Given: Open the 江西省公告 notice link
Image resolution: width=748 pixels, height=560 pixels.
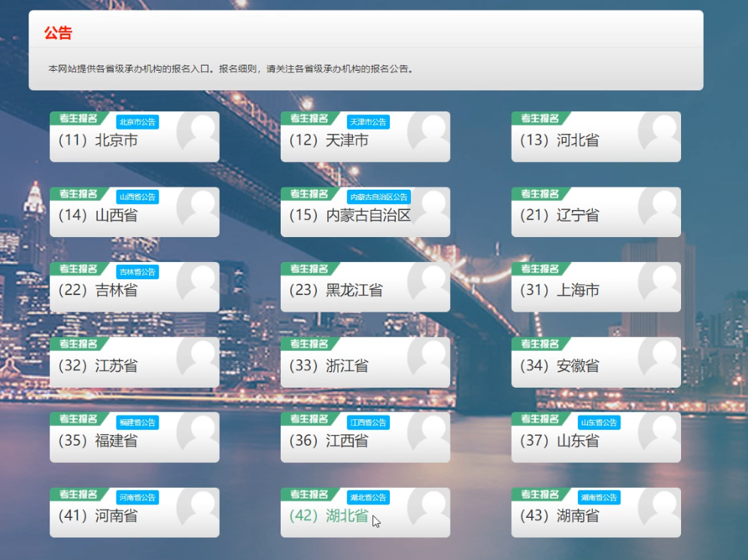Looking at the screenshot, I should pyautogui.click(x=368, y=422).
